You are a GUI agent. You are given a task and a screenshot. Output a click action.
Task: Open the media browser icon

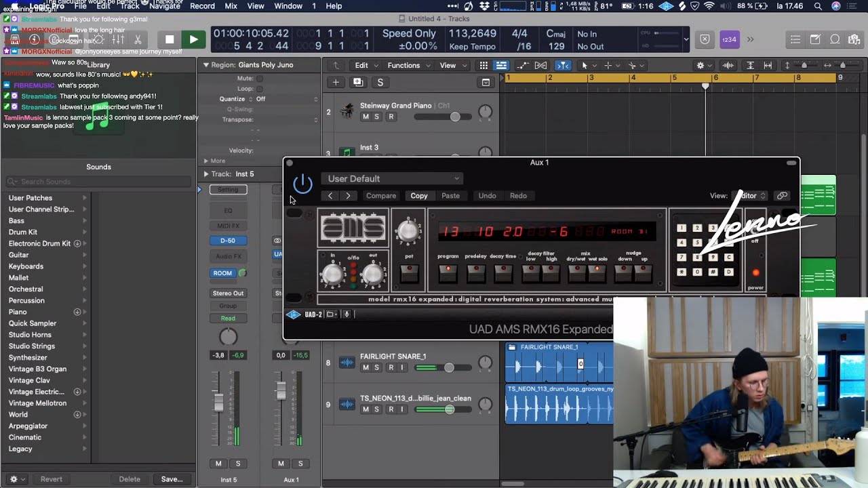tap(854, 39)
